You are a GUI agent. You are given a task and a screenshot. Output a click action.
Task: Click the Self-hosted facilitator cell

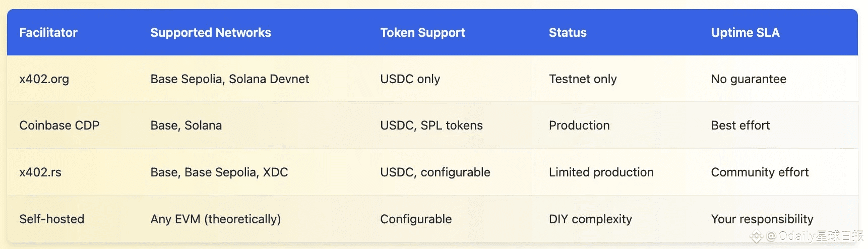(52, 219)
